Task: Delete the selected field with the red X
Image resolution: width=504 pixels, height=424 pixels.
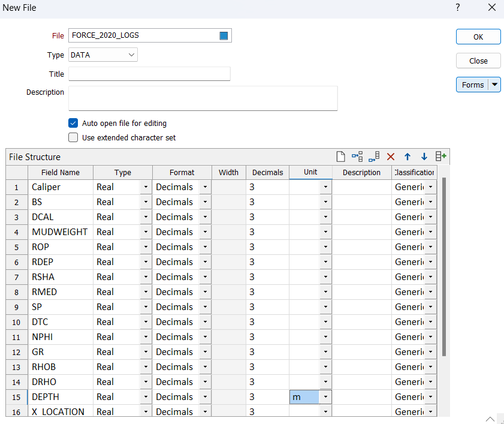Action: [391, 157]
